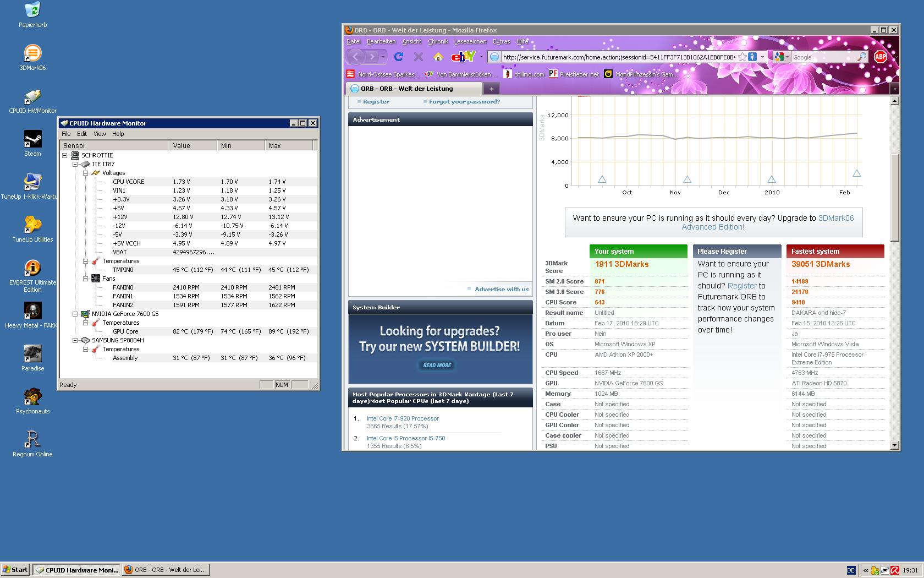Open the File menu in HWMonitor

[x=66, y=134]
